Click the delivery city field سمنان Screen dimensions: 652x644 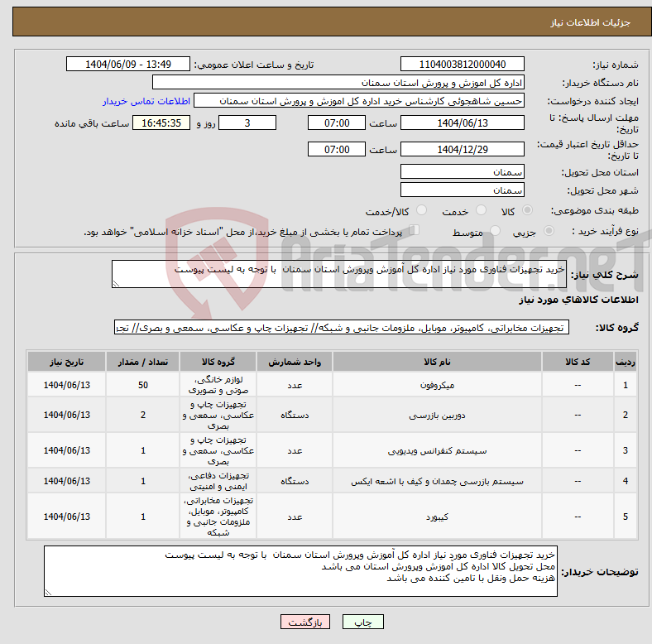click(462, 190)
